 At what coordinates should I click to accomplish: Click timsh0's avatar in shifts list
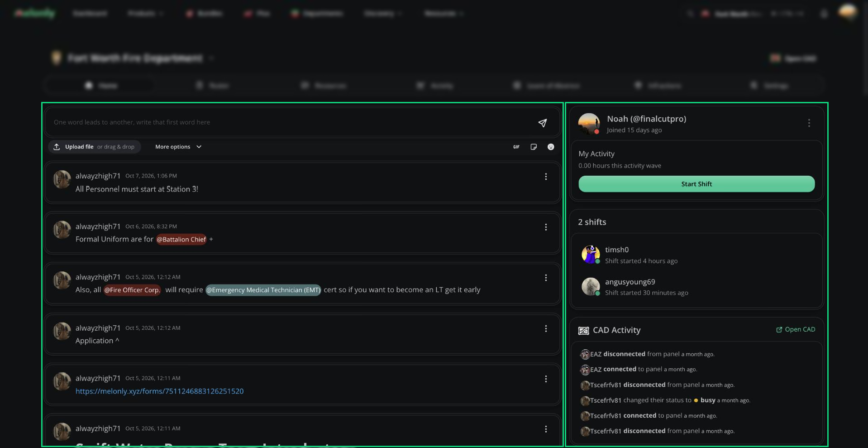591,255
